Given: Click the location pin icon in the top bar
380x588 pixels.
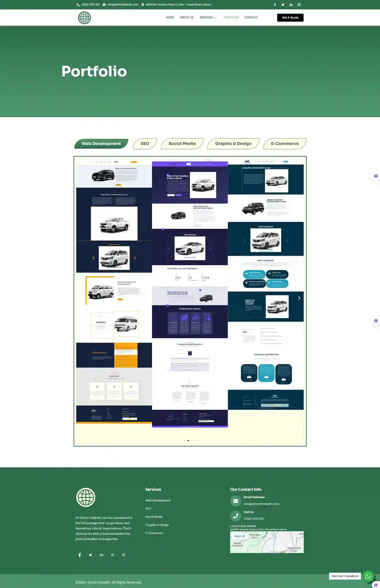Looking at the screenshot, I should tap(143, 5).
